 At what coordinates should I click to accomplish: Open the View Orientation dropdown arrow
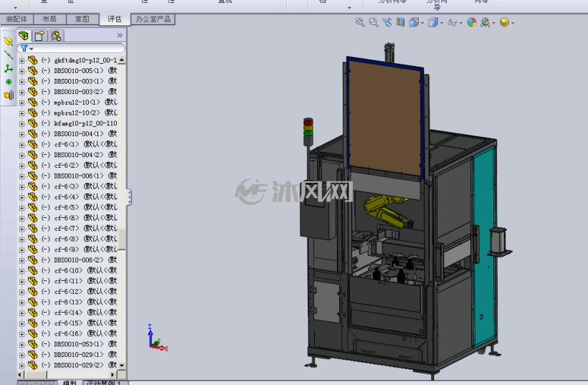[422, 23]
